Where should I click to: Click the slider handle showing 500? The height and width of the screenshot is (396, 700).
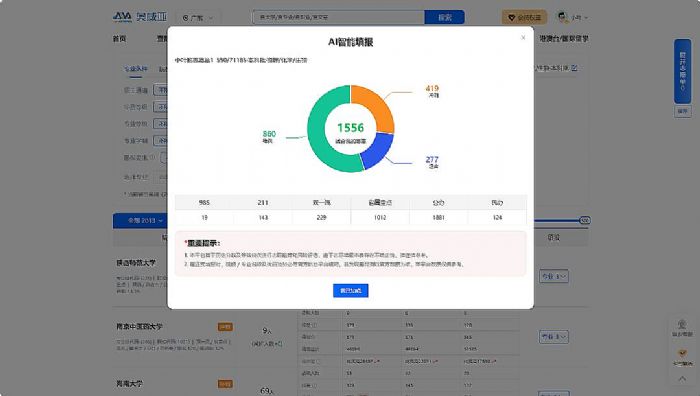point(585,221)
